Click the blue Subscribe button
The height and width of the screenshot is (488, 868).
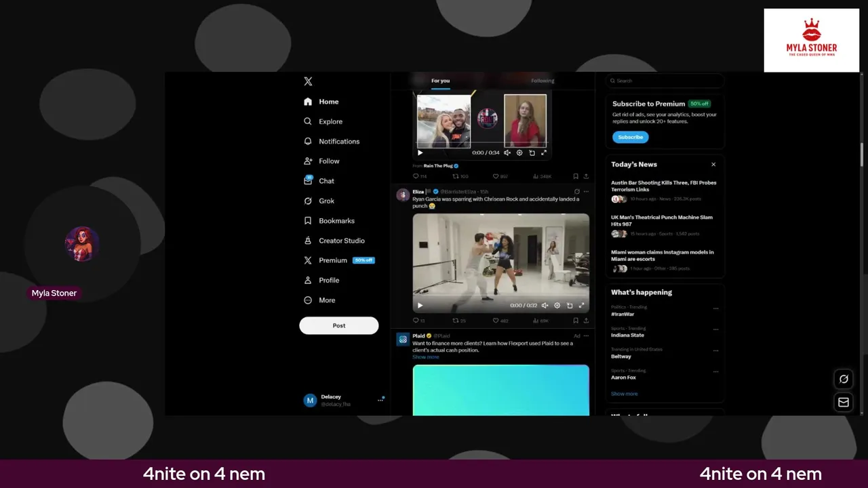click(x=631, y=137)
